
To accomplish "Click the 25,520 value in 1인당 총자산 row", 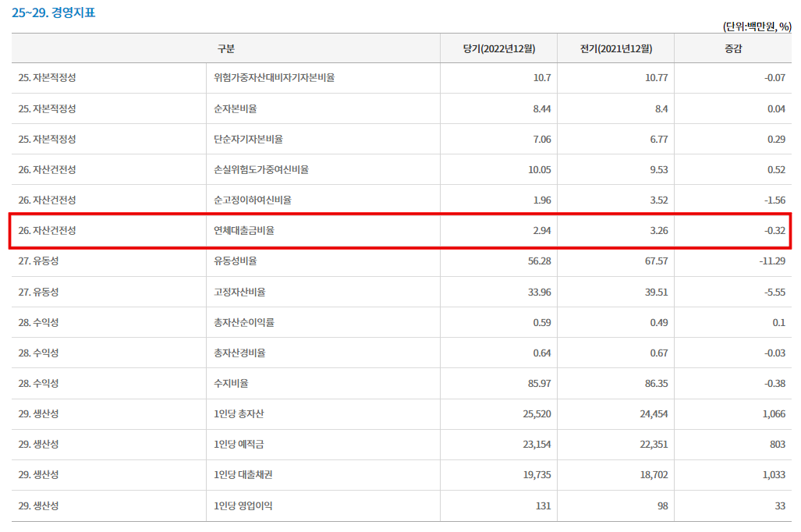I will (537, 414).
